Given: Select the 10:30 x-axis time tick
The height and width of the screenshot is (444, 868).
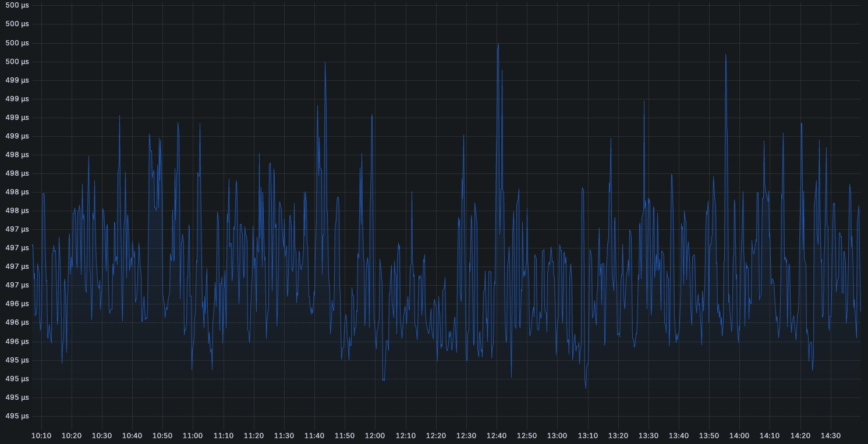Looking at the screenshot, I should [x=102, y=436].
